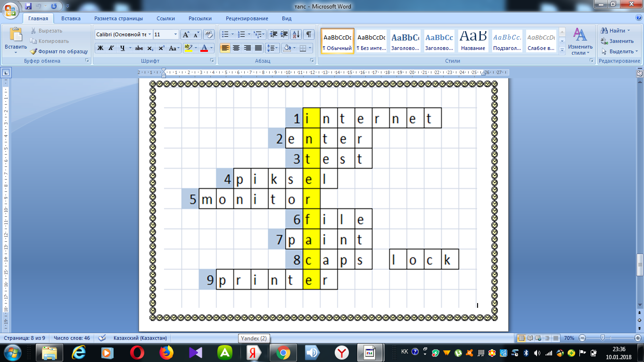This screenshot has width=644, height=362.
Task: Justify the paragraph text
Action: point(258,48)
